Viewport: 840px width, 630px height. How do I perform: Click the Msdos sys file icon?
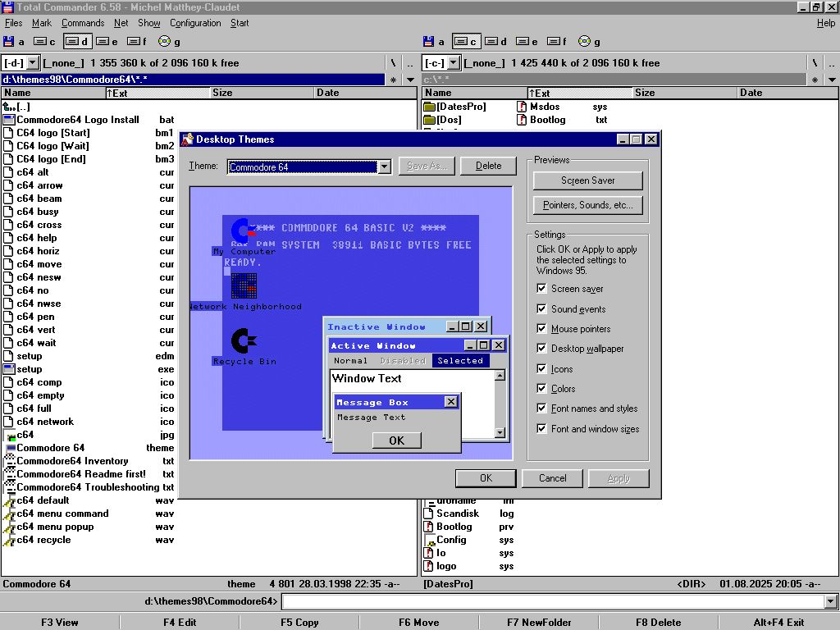[x=522, y=107]
